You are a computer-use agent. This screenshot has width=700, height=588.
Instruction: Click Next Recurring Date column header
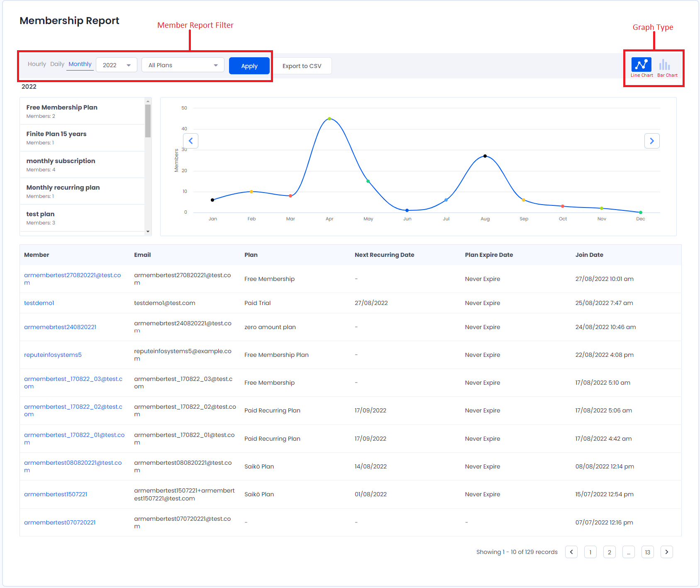point(385,255)
